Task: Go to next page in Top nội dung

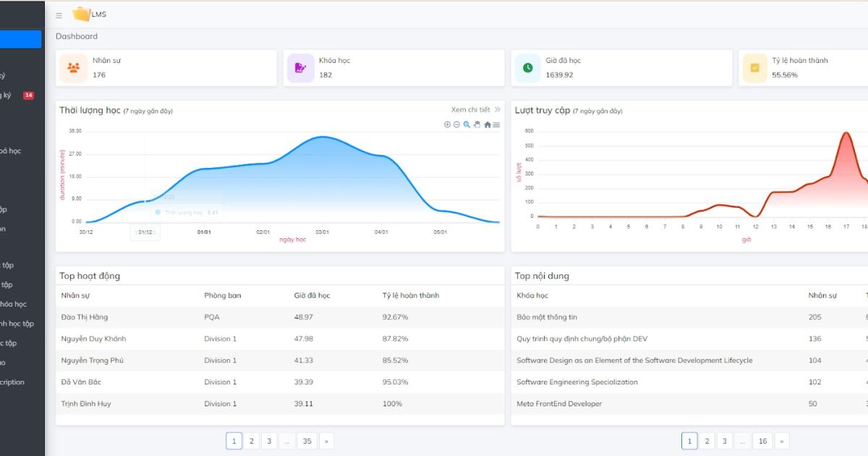Action: tap(780, 441)
